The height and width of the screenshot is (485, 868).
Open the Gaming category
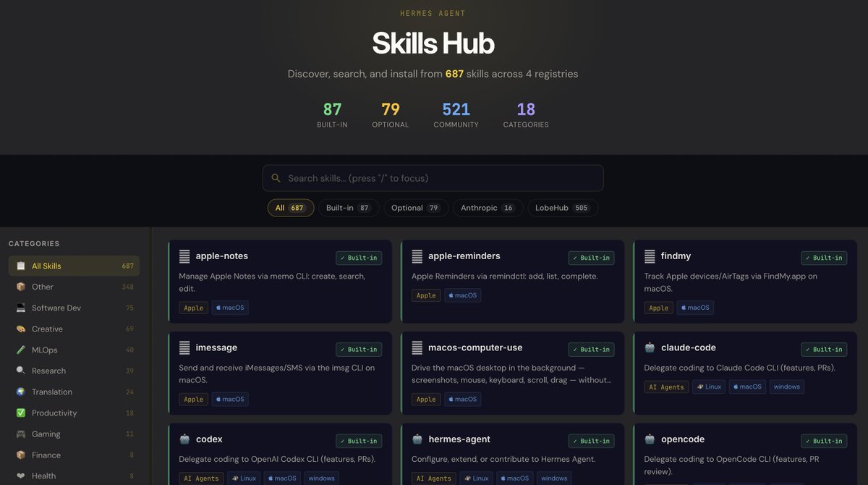point(74,434)
